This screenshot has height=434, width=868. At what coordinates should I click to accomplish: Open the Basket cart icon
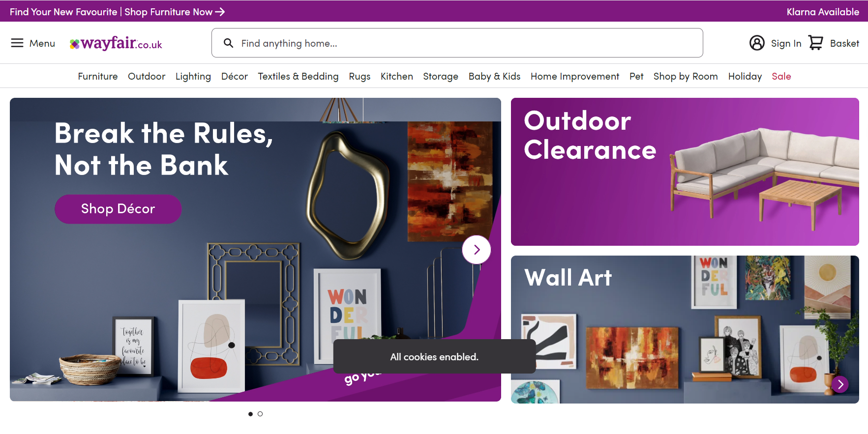click(x=815, y=43)
